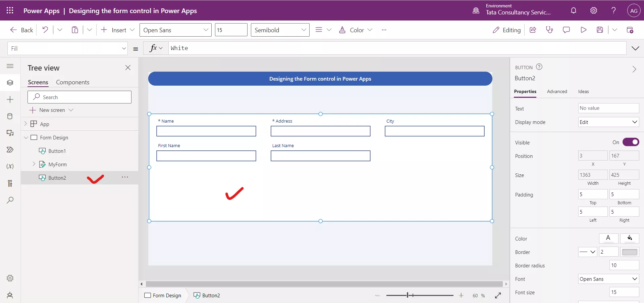Collapse the Form Design tree node
Image resolution: width=644 pixels, height=303 pixels.
(26, 137)
